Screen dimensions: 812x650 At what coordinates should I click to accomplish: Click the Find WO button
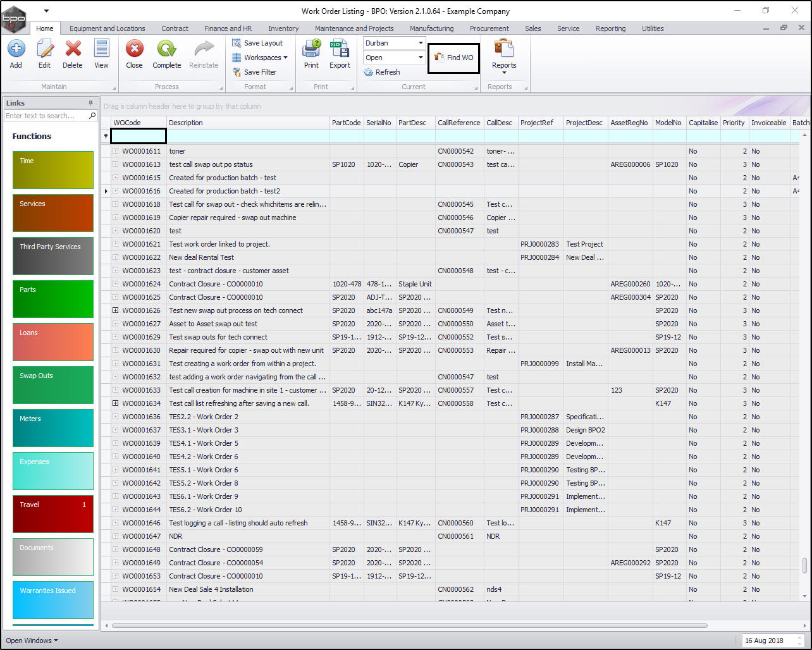pyautogui.click(x=453, y=58)
